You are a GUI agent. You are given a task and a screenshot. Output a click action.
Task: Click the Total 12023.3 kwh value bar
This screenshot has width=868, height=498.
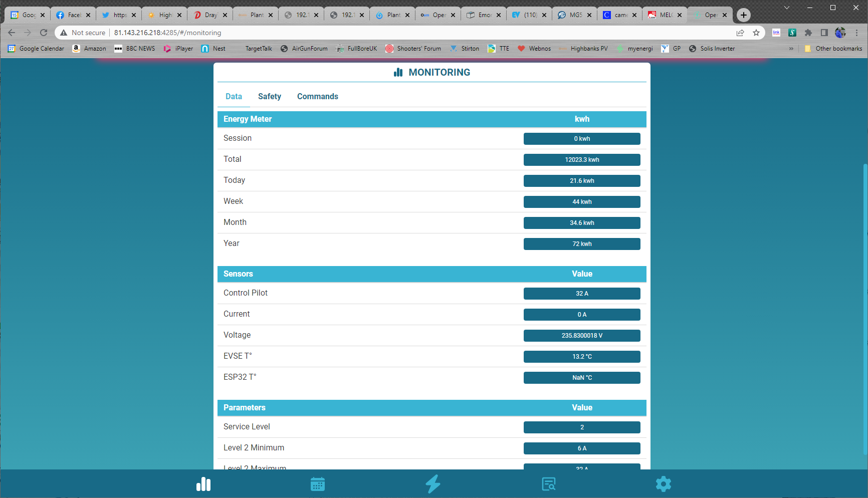pyautogui.click(x=581, y=160)
